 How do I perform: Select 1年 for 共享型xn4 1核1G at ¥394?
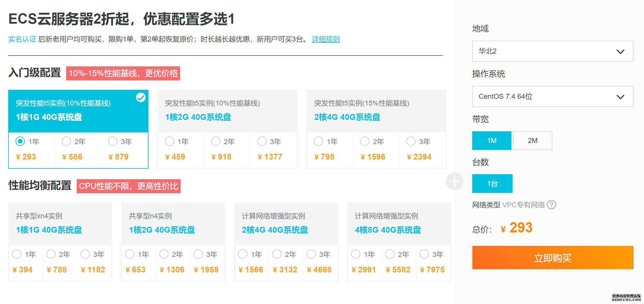pos(17,254)
